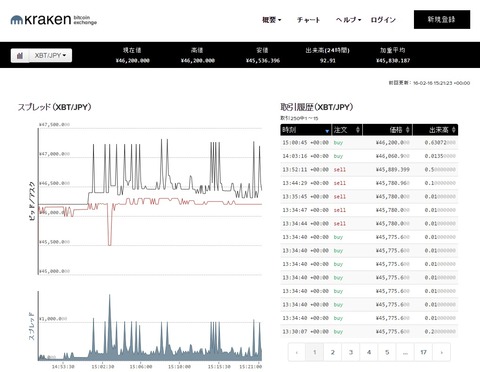Click the スプレッド(XBT/JPY) chart title

click(x=54, y=107)
